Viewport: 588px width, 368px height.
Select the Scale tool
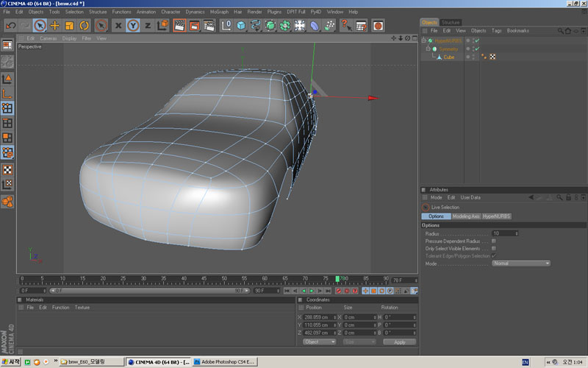point(70,26)
